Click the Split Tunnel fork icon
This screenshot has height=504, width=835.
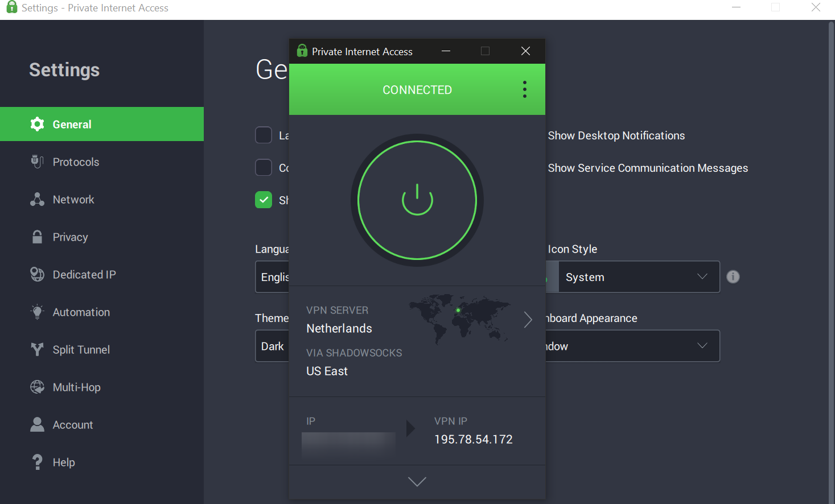click(37, 349)
